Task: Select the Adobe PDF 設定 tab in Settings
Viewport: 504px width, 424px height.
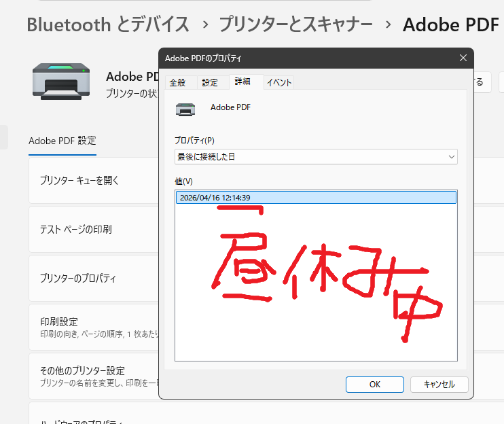Action: (x=62, y=141)
